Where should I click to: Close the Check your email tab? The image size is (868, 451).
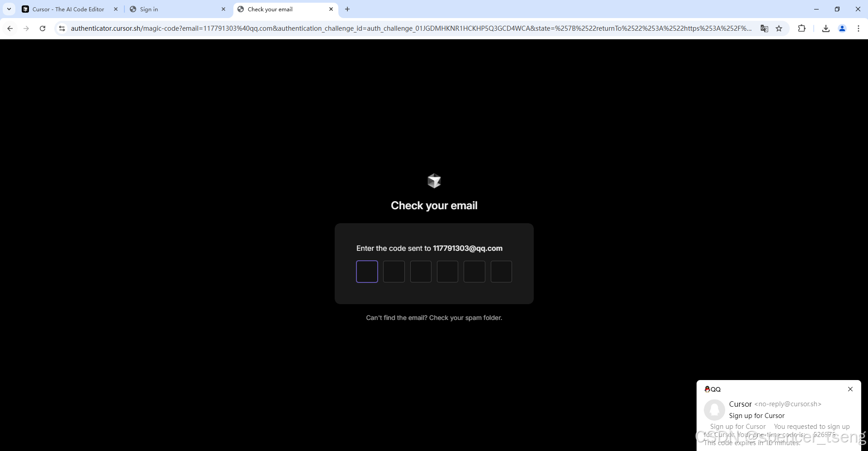[331, 9]
